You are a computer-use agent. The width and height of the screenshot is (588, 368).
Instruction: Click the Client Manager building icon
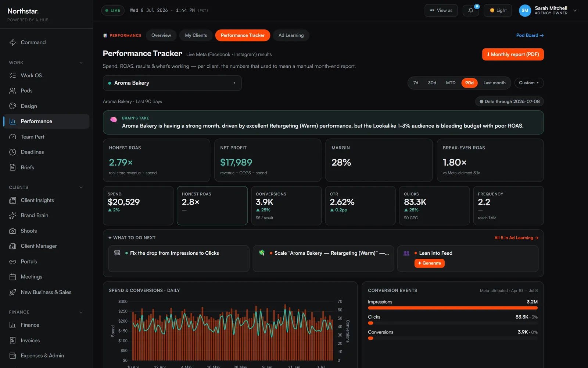pos(12,246)
